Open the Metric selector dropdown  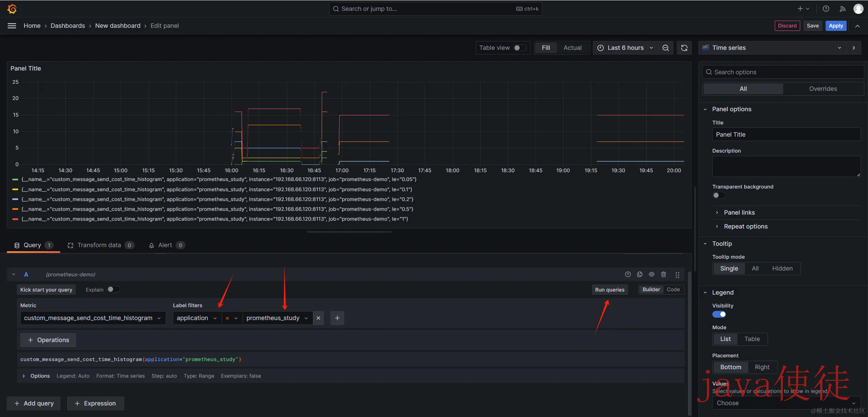coord(93,318)
